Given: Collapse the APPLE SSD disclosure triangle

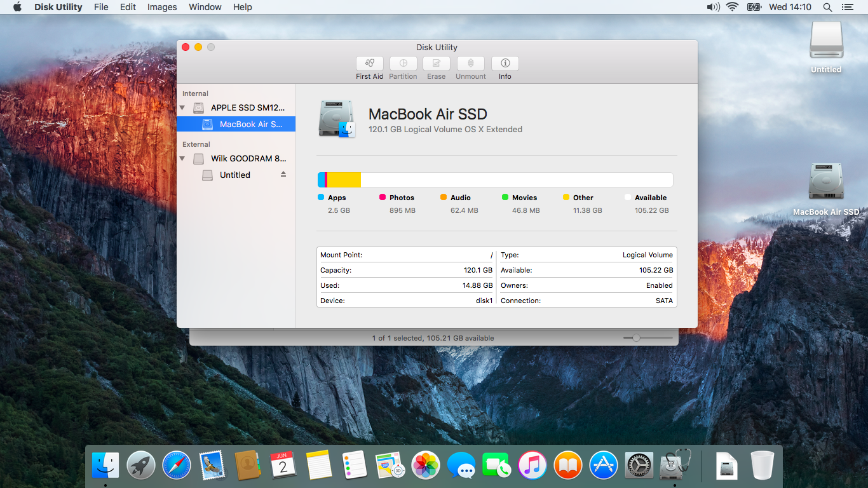Looking at the screenshot, I should tap(182, 107).
